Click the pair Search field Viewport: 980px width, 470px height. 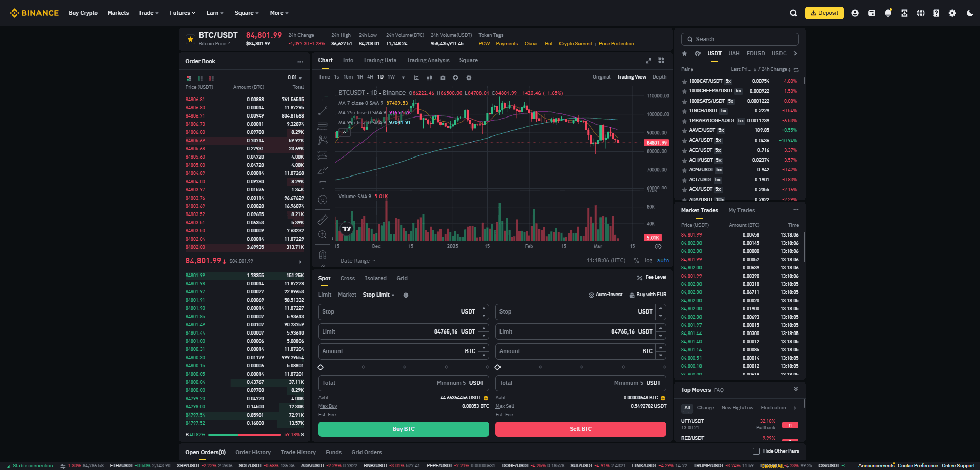pos(740,39)
